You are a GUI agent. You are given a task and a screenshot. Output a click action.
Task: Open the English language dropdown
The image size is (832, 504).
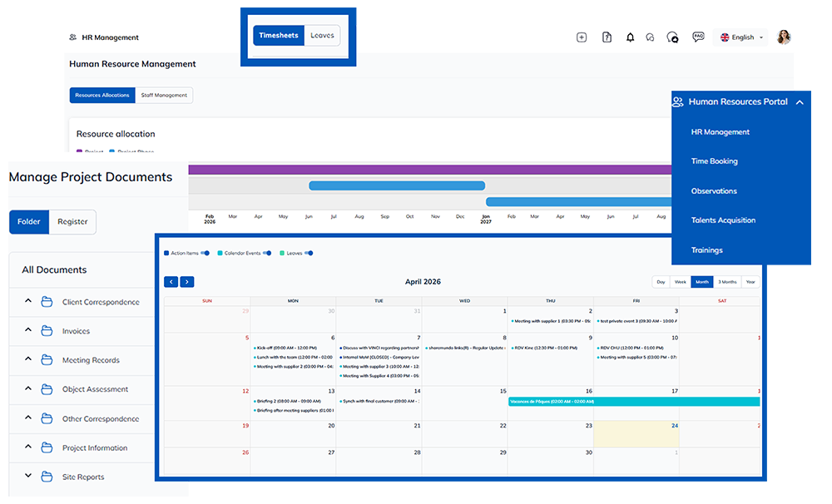(x=741, y=37)
